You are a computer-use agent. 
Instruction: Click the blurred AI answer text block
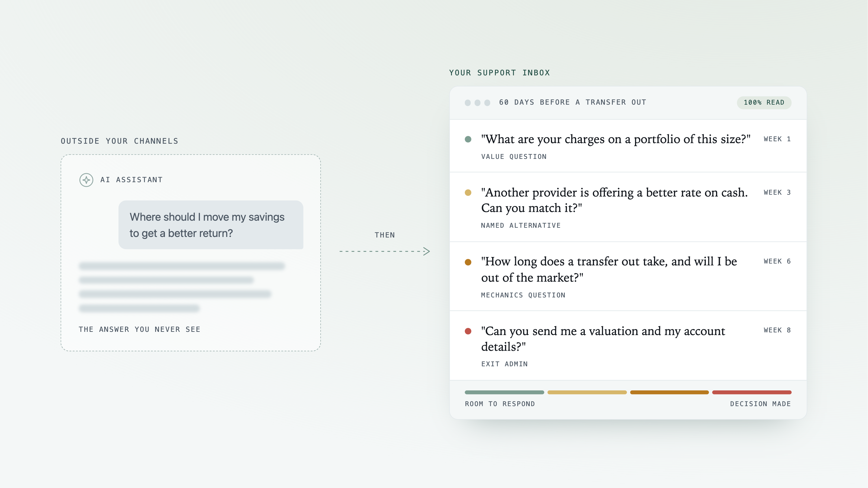(182, 287)
